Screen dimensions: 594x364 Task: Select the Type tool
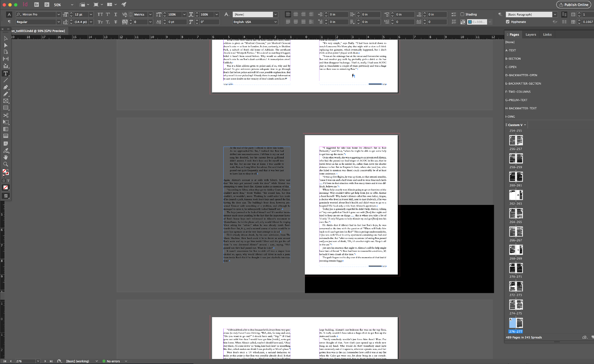(6, 73)
